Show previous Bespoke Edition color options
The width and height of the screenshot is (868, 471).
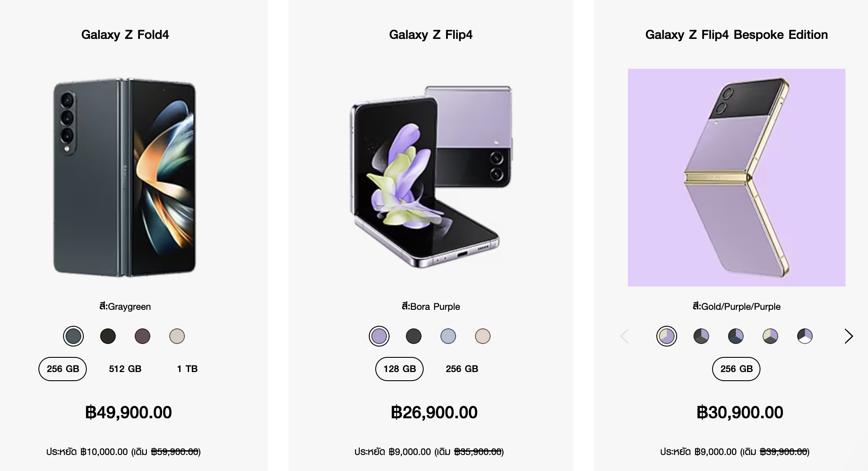point(624,336)
